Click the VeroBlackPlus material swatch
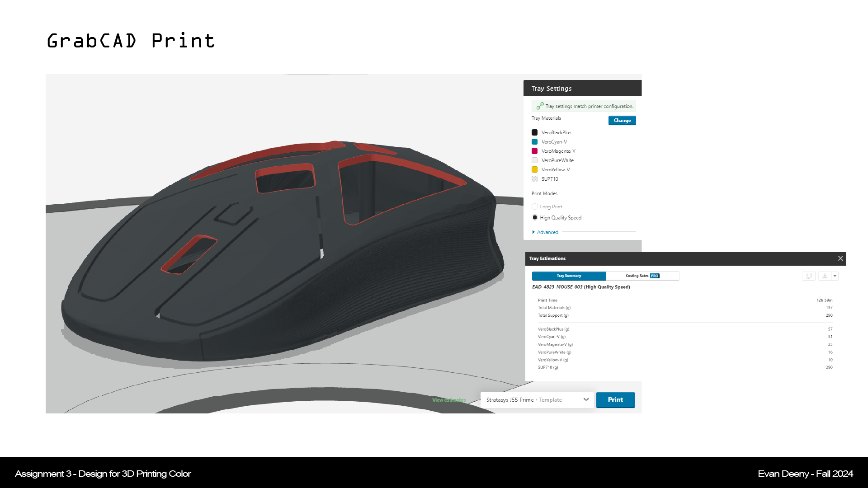The width and height of the screenshot is (868, 488). 534,132
